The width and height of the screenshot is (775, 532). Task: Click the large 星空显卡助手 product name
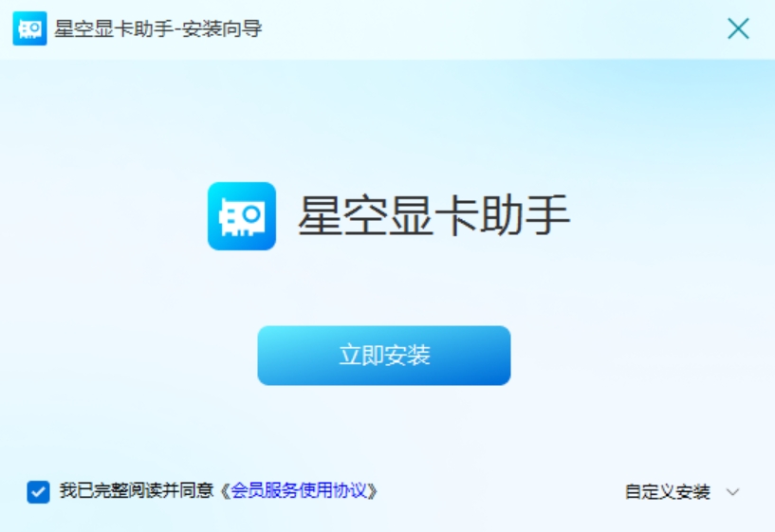pyautogui.click(x=434, y=215)
